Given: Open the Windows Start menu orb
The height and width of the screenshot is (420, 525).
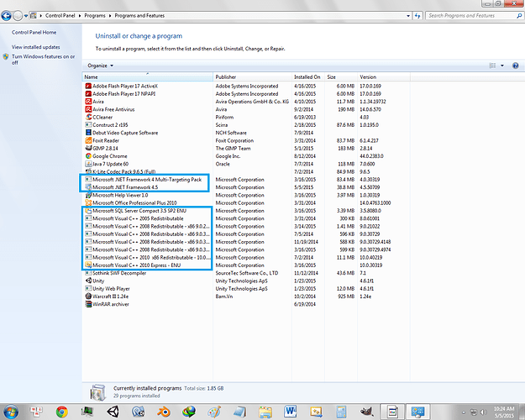Looking at the screenshot, I should click(x=10, y=412).
